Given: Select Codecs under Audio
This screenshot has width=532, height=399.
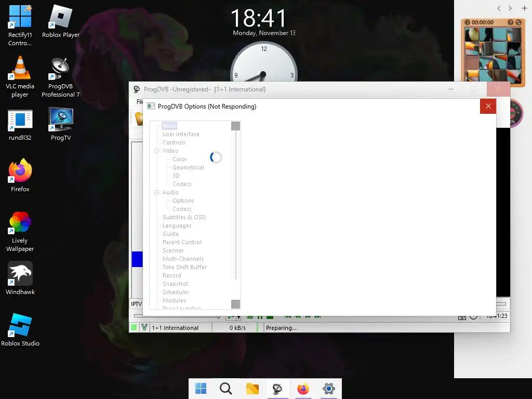Looking at the screenshot, I should [x=182, y=209].
